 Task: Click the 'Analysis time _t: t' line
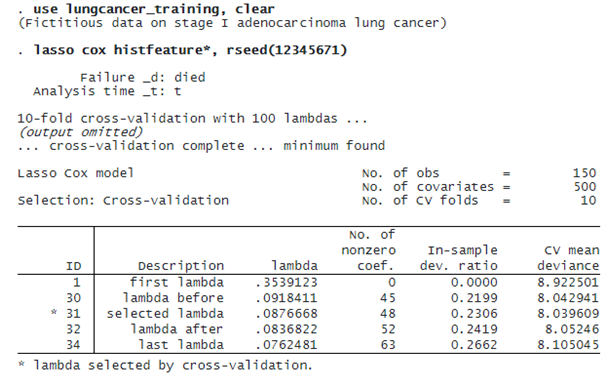pos(107,91)
